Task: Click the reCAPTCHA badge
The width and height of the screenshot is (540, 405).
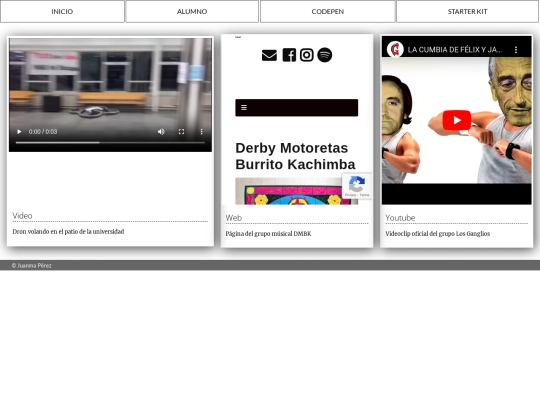Action: (357, 186)
